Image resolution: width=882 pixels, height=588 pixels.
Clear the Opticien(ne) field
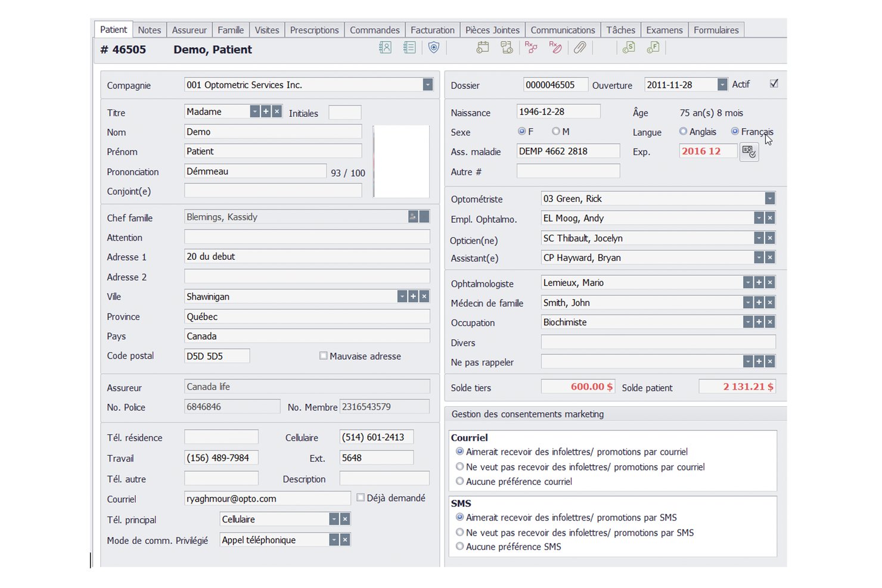pos(770,238)
